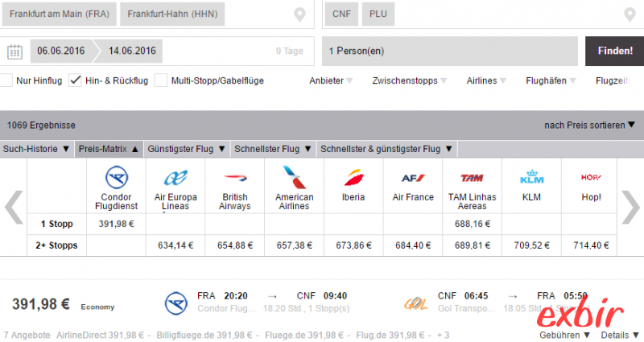Uncheck the Hin- & Rückflug checkbox
This screenshot has height=342, width=644.
click(75, 80)
